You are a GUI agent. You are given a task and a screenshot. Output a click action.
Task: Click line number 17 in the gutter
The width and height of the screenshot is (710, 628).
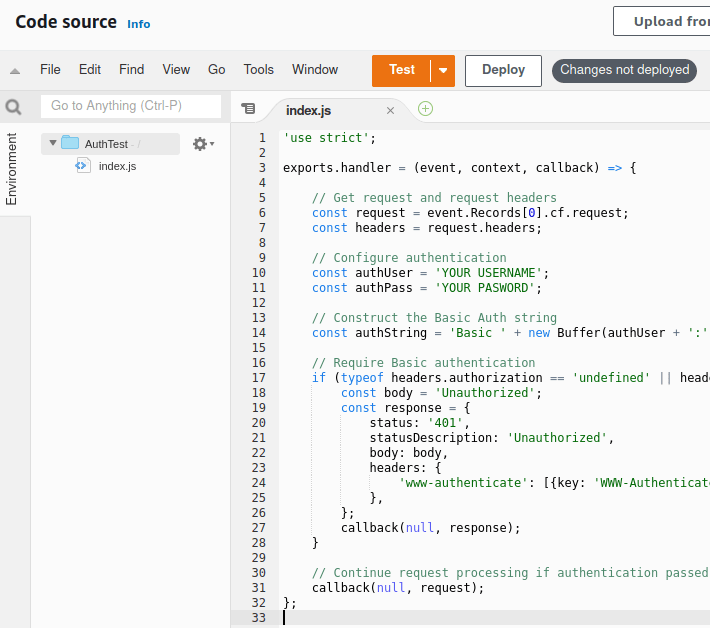tap(259, 378)
